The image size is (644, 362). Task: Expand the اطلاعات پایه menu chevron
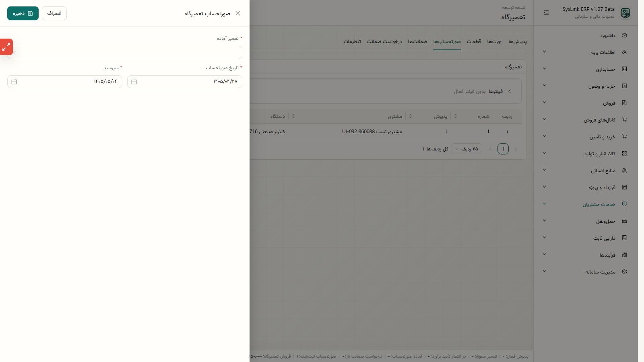[x=544, y=52]
